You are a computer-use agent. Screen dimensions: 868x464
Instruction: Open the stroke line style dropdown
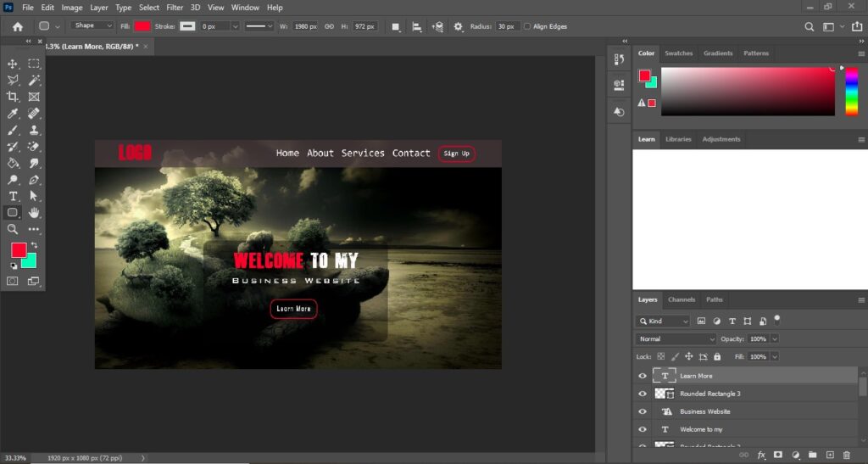tap(259, 26)
